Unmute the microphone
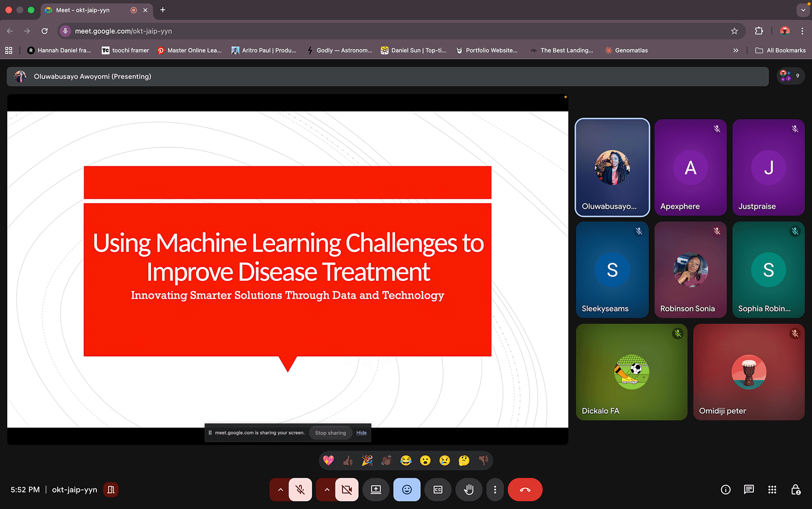The height and width of the screenshot is (509, 812). click(x=300, y=489)
